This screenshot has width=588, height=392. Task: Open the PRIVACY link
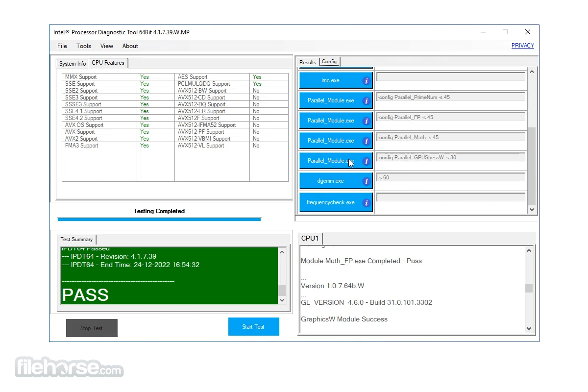(523, 46)
